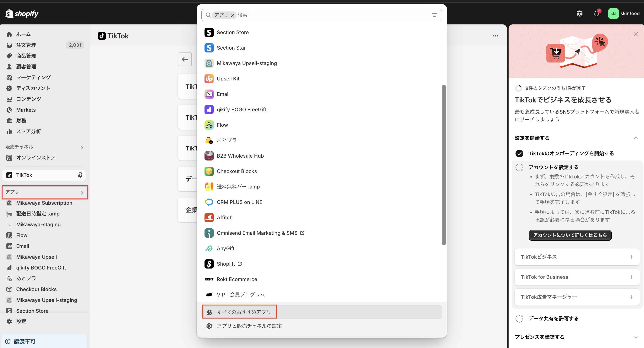The image size is (644, 348).
Task: Click the 検索 search input field
Action: [x=332, y=15]
